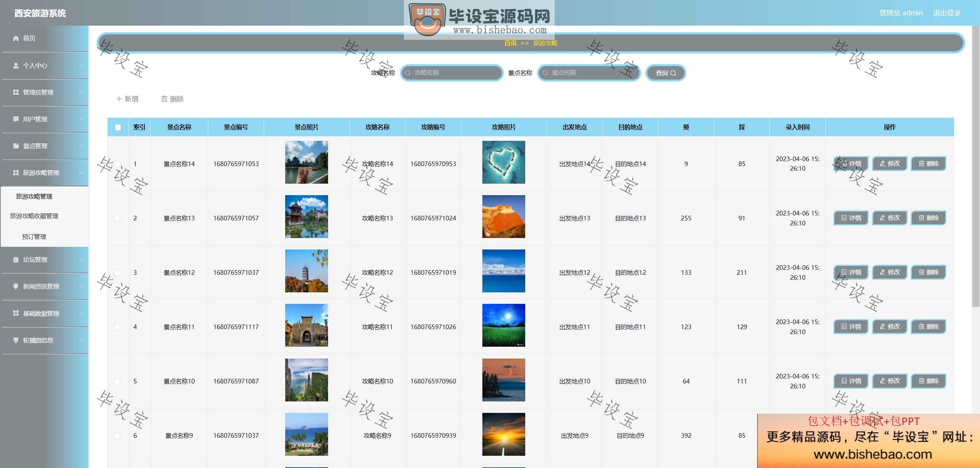Expand the 景点管理 menu chevron
This screenshot has width=980, height=468.
pyautogui.click(x=81, y=146)
